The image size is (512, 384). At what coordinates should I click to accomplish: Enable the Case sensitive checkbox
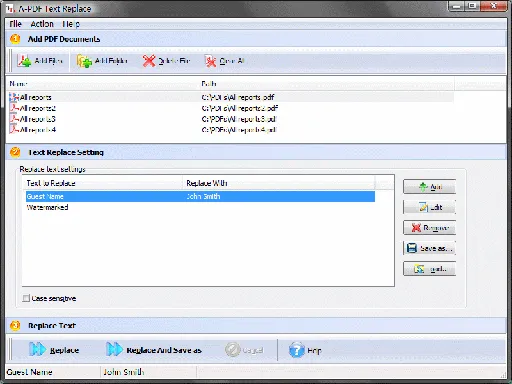point(26,298)
